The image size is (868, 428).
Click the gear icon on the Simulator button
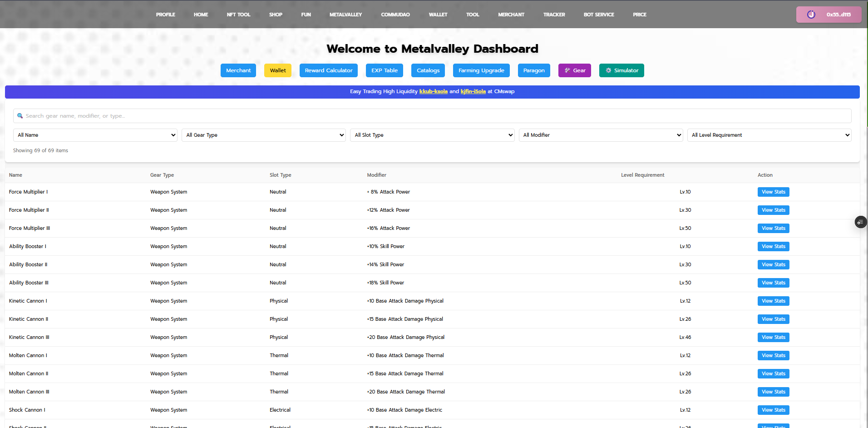pyautogui.click(x=608, y=70)
